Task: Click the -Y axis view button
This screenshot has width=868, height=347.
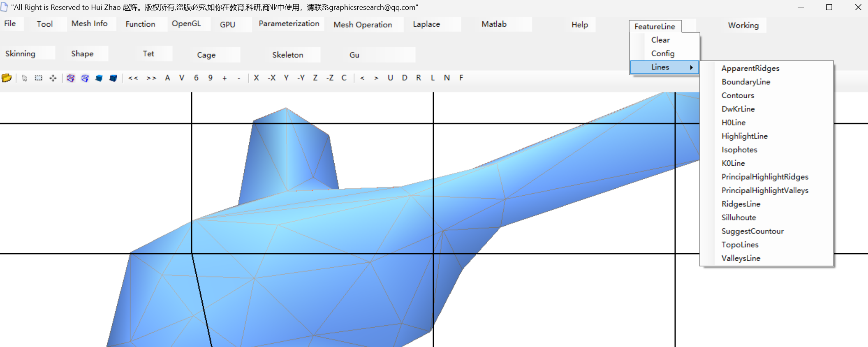Action: (301, 78)
